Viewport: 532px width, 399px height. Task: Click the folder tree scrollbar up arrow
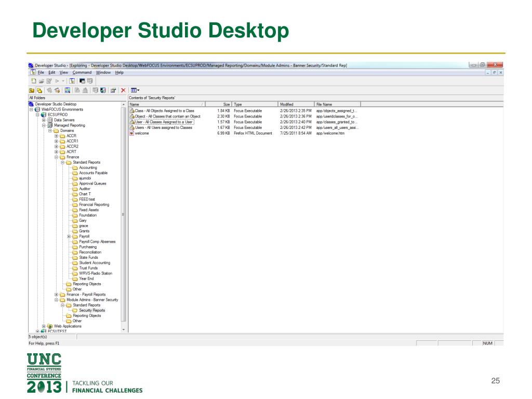click(x=124, y=104)
